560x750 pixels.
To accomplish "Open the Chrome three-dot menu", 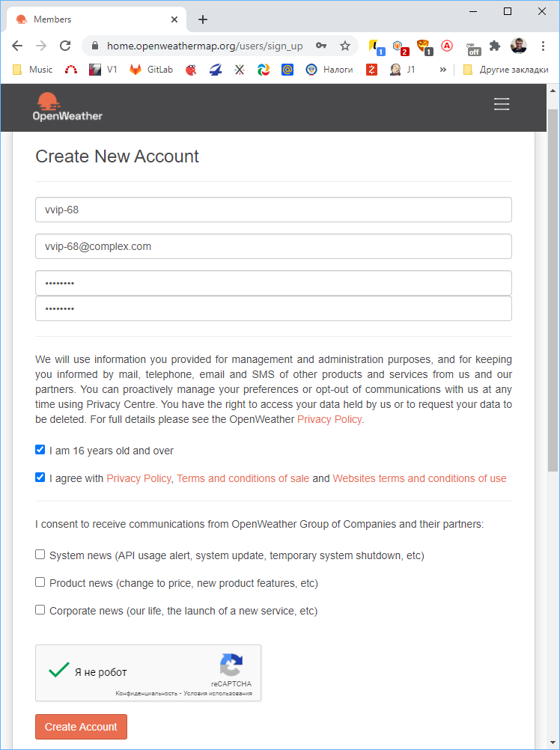I will click(x=543, y=46).
